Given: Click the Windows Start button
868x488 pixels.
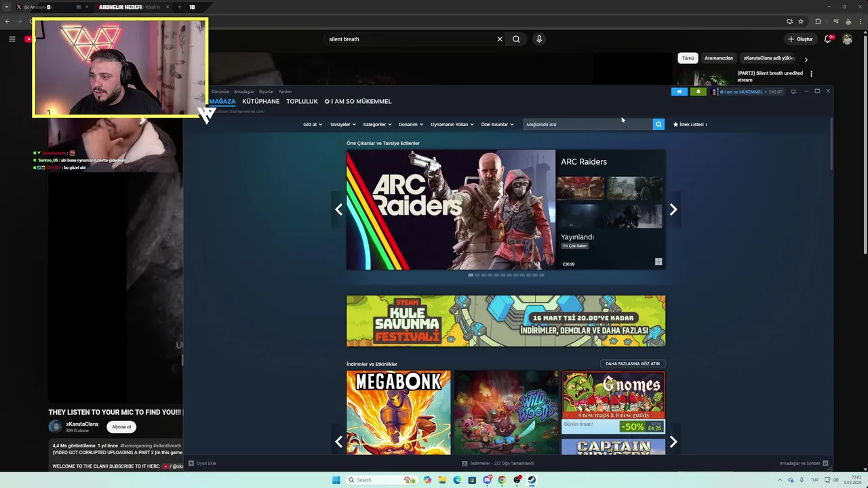Looking at the screenshot, I should (336, 480).
